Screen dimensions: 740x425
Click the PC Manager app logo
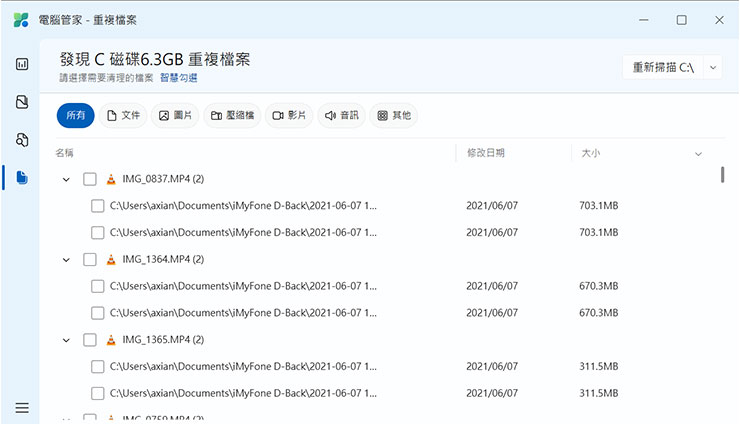click(x=20, y=20)
